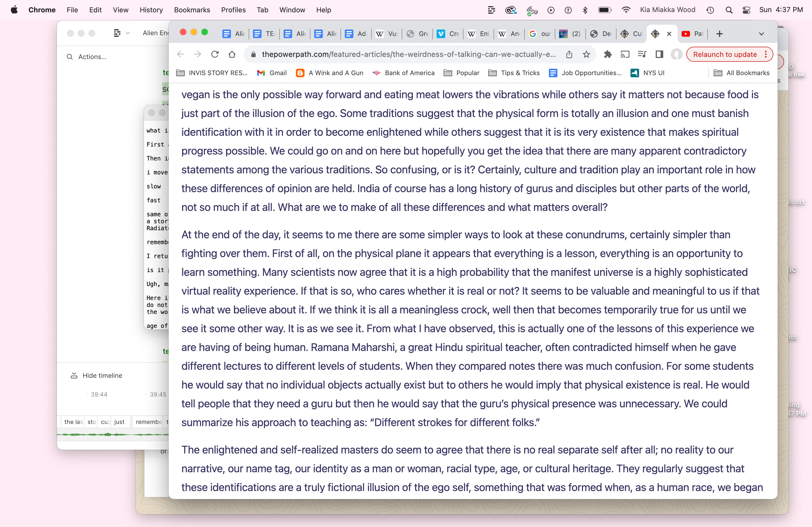This screenshot has height=527, width=812.
Task: Open Control Center in menu bar
Action: pyautogui.click(x=746, y=10)
